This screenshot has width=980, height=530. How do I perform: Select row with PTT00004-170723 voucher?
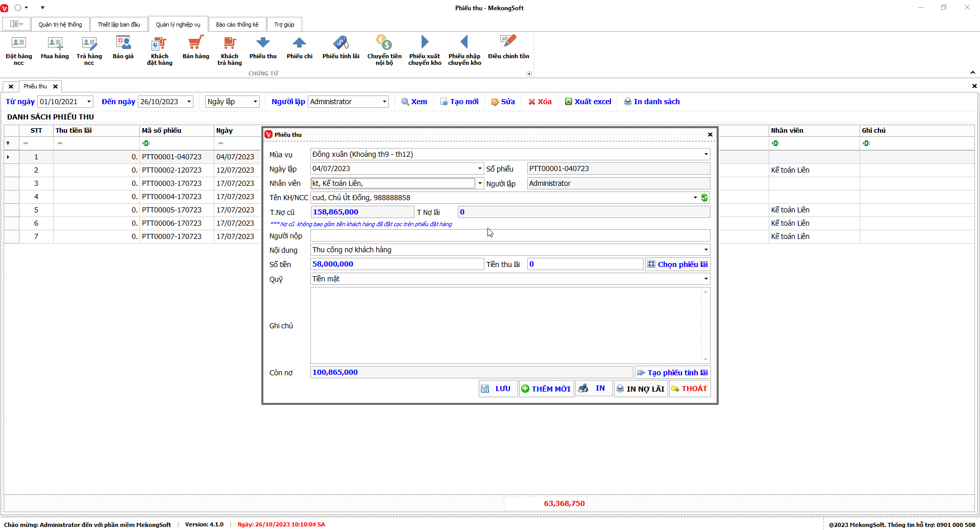click(x=171, y=197)
